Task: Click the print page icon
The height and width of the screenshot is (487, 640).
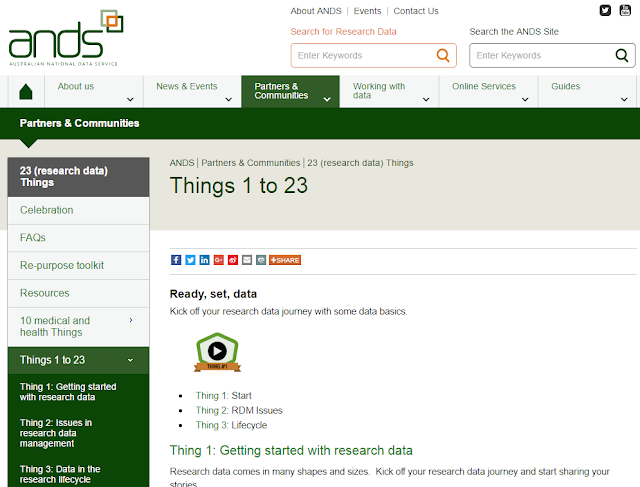Action: pyautogui.click(x=261, y=260)
